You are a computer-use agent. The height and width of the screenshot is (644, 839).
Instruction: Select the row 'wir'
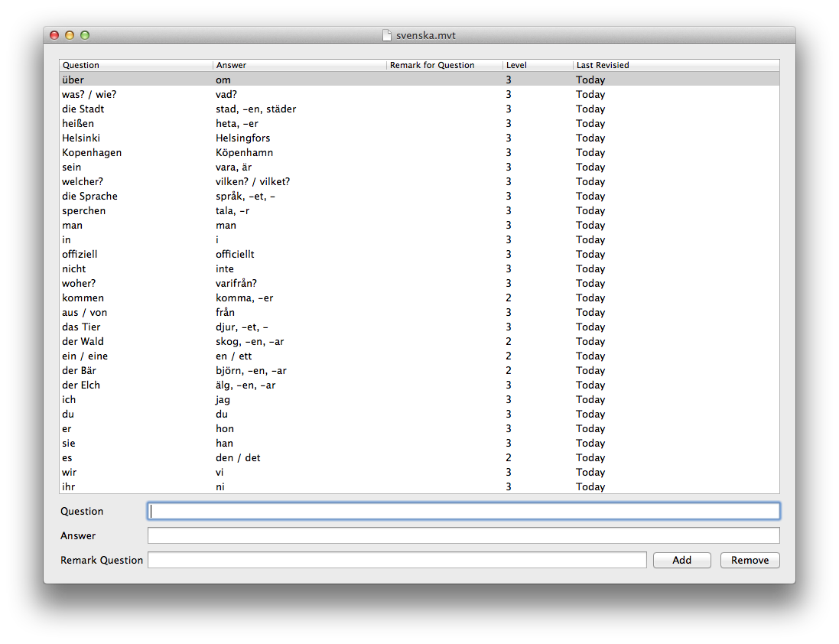[419, 473]
